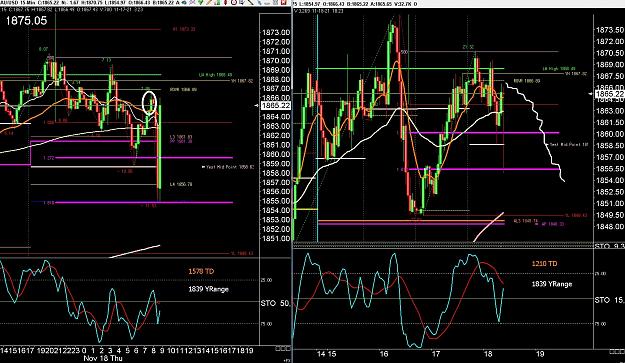Click the 1860.00 level on right price axis
Image resolution: width=625 pixels, height=363 pixels.
point(610,134)
